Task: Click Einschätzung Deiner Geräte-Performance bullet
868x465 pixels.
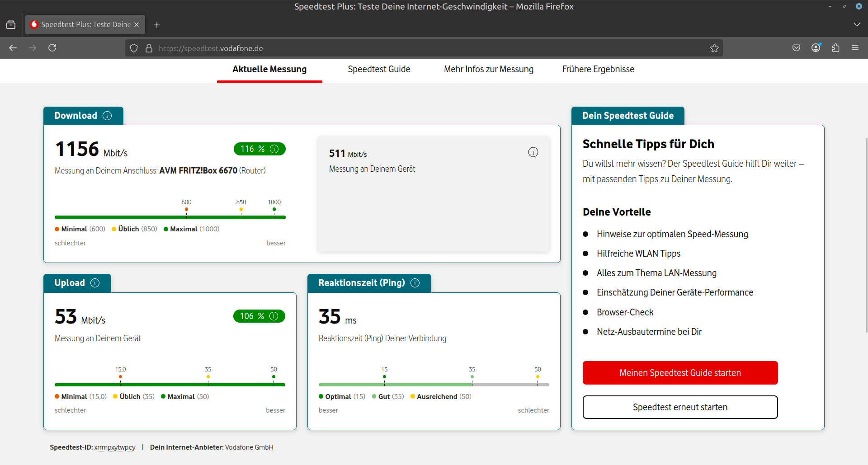Action: tap(675, 292)
